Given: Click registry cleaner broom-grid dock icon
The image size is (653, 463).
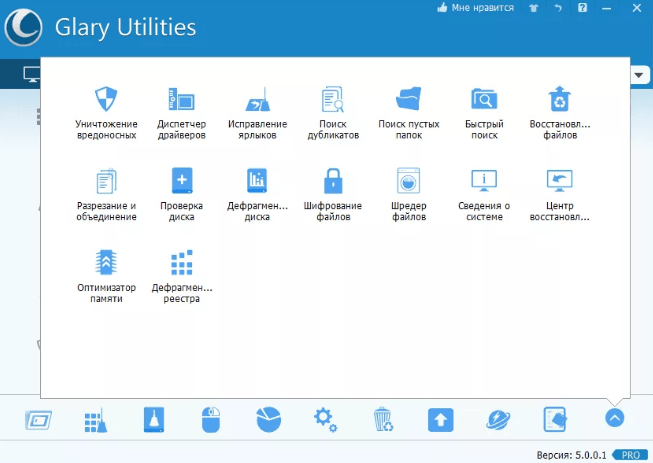Looking at the screenshot, I should tap(96, 420).
